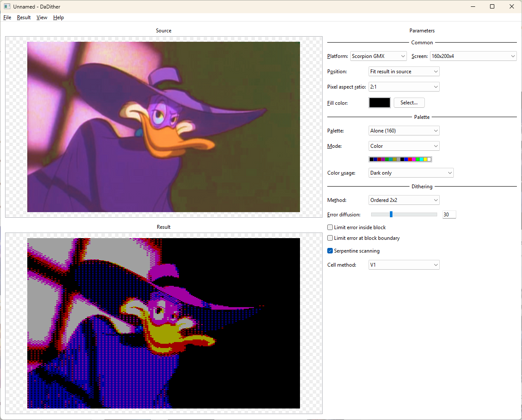Screen dimensions: 522x420
Task: Pick the white color in palette strip
Action: [x=429, y=159]
